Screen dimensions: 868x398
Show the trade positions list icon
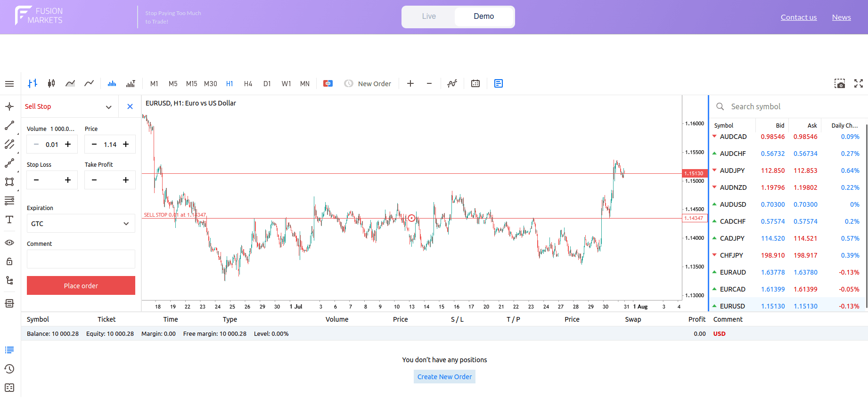click(9, 350)
